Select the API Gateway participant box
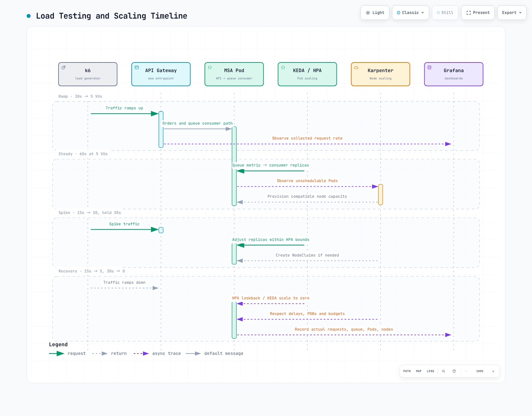 click(x=161, y=74)
